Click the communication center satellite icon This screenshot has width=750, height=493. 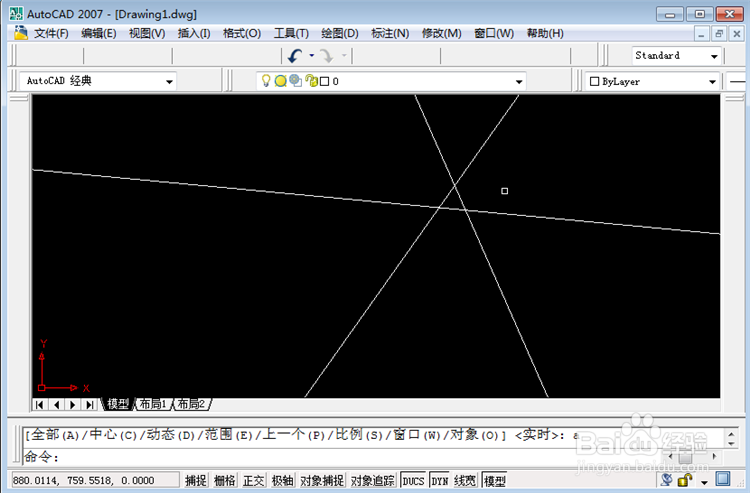[x=666, y=479]
